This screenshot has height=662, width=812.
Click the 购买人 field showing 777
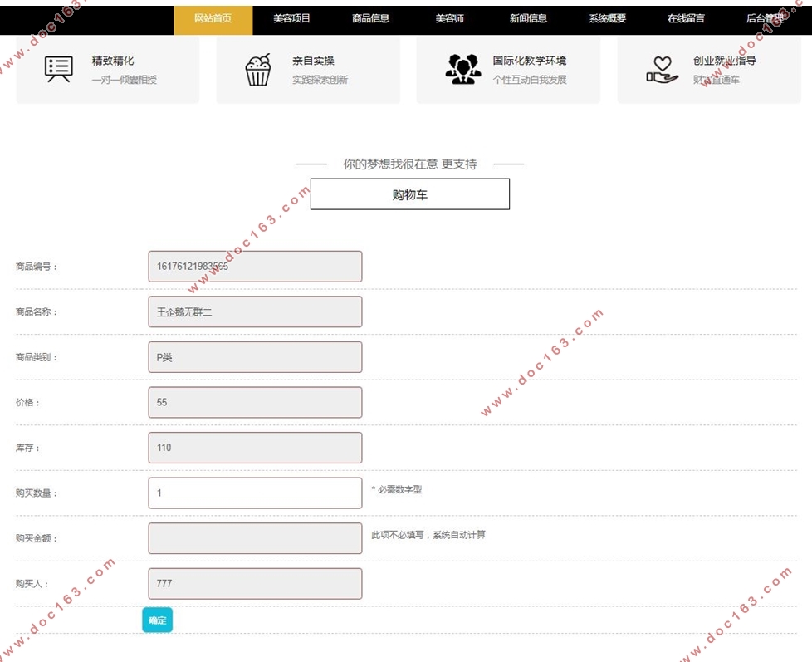[x=255, y=584]
